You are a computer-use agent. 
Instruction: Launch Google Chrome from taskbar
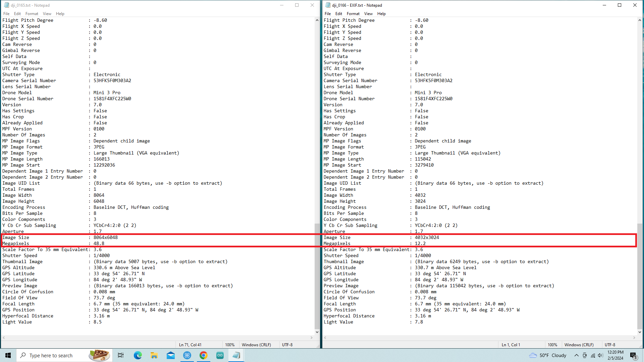tap(203, 355)
